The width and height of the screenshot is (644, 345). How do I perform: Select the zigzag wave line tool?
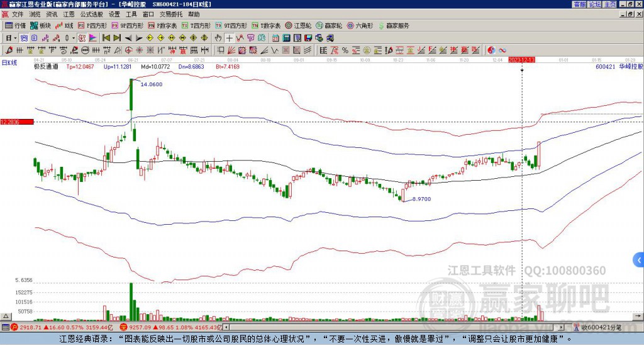(x=275, y=50)
